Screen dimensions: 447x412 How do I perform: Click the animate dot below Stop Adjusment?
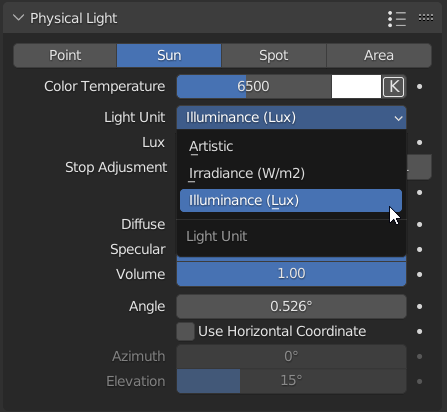point(420,193)
